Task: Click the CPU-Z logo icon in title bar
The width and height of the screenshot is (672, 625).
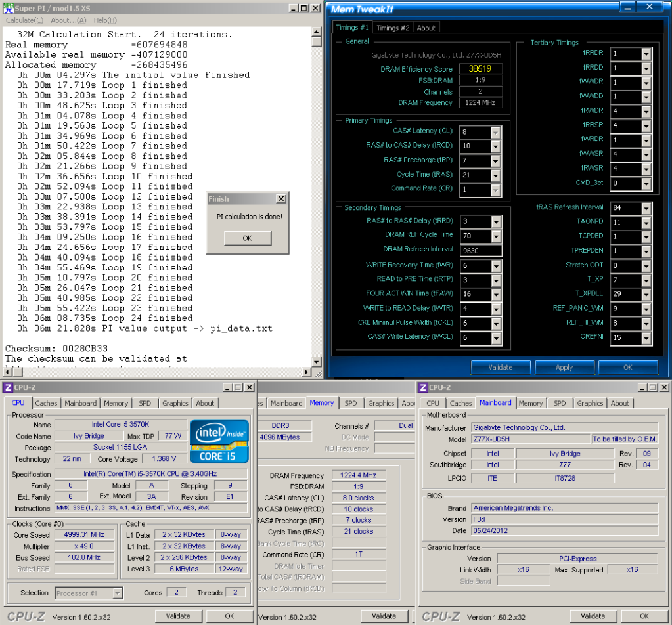Action: 8,388
